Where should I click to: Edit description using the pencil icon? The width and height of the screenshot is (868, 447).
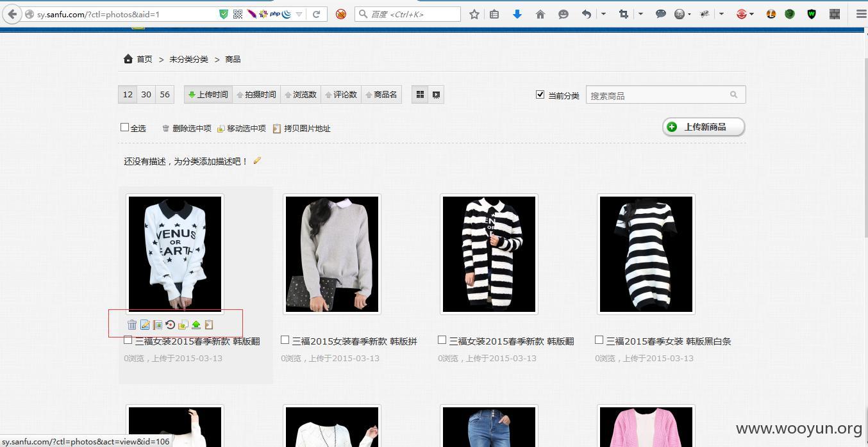[257, 161]
